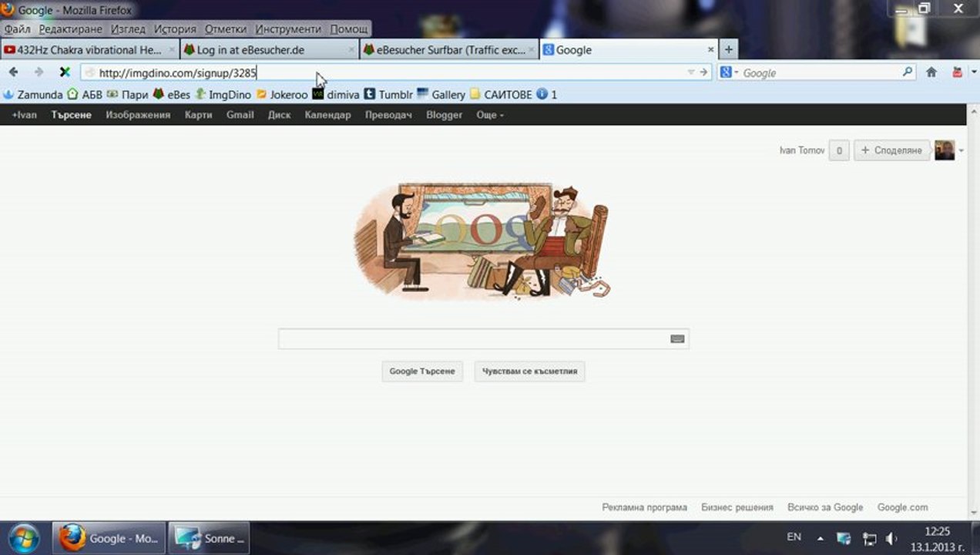The image size is (980, 555).
Task: Open the Помощ menu
Action: (349, 29)
